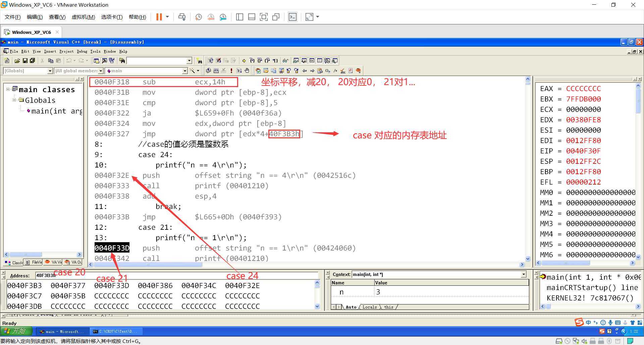Collapse the Globals folder node
This screenshot has height=345, width=644.
pyautogui.click(x=14, y=100)
